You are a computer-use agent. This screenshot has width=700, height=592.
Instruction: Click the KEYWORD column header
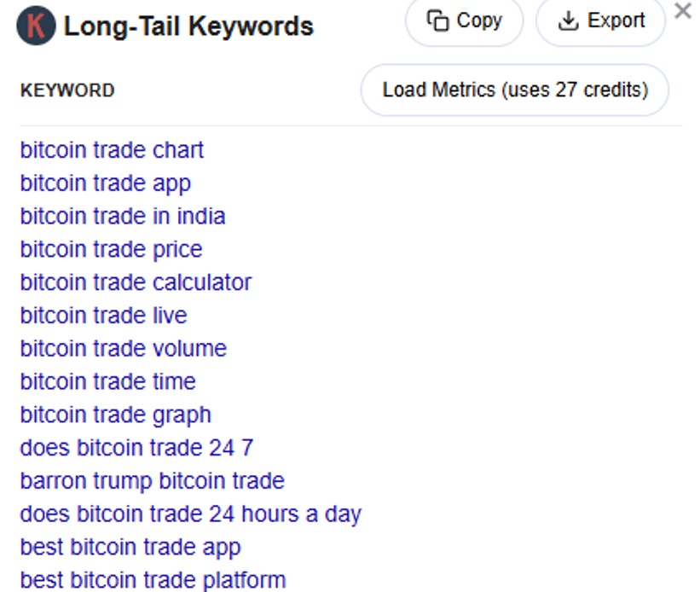click(x=67, y=90)
